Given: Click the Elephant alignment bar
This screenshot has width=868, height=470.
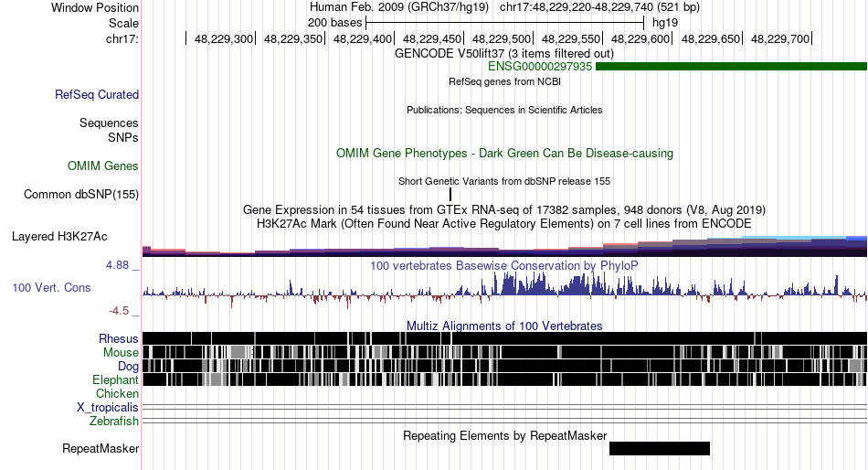Looking at the screenshot, I should coord(505,379).
